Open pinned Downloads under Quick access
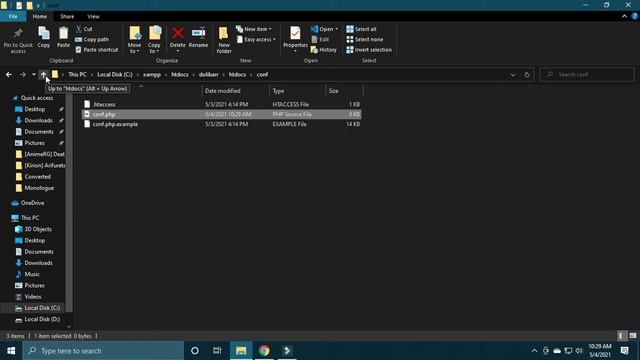This screenshot has width=640, height=360. click(38, 120)
